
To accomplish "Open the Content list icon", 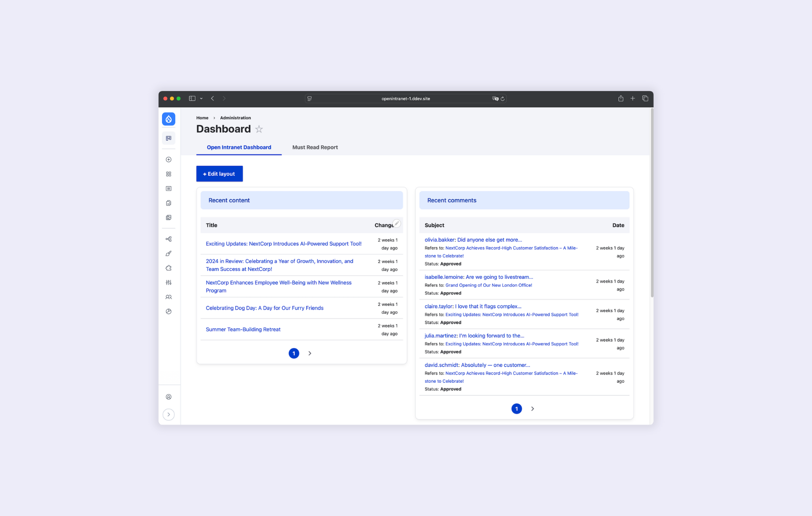I will [x=168, y=188].
